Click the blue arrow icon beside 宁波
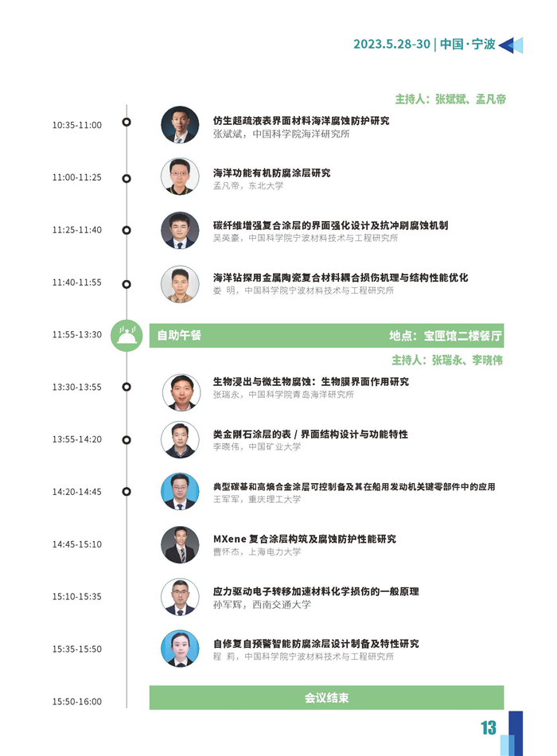 click(511, 45)
